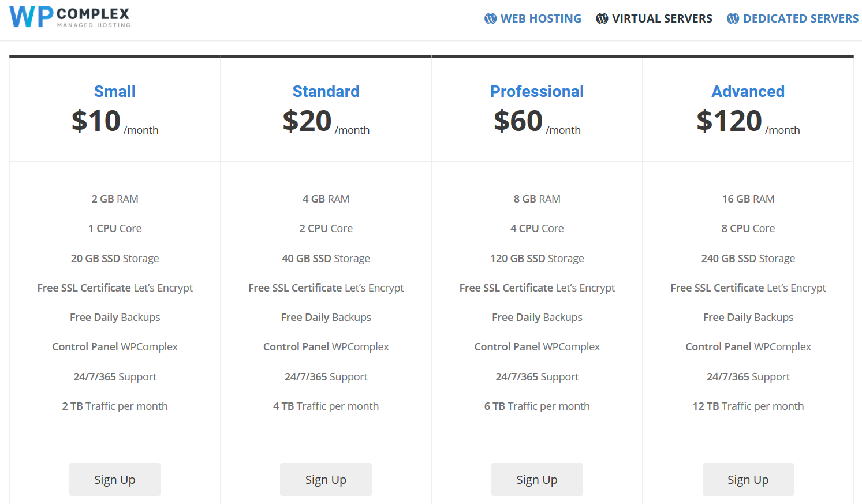Click the WordPress icon beside Dedicated Servers
Screen dimensions: 862x504
[x=733, y=18]
